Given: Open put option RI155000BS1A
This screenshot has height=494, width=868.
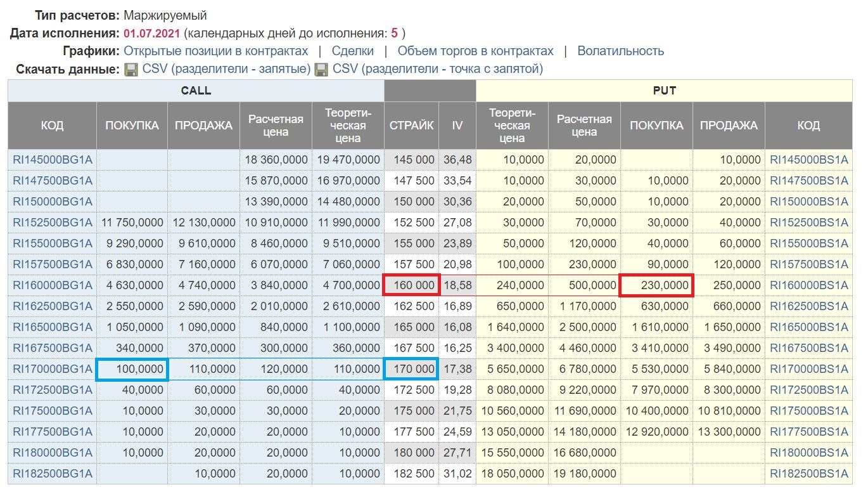Looking at the screenshot, I should (808, 244).
